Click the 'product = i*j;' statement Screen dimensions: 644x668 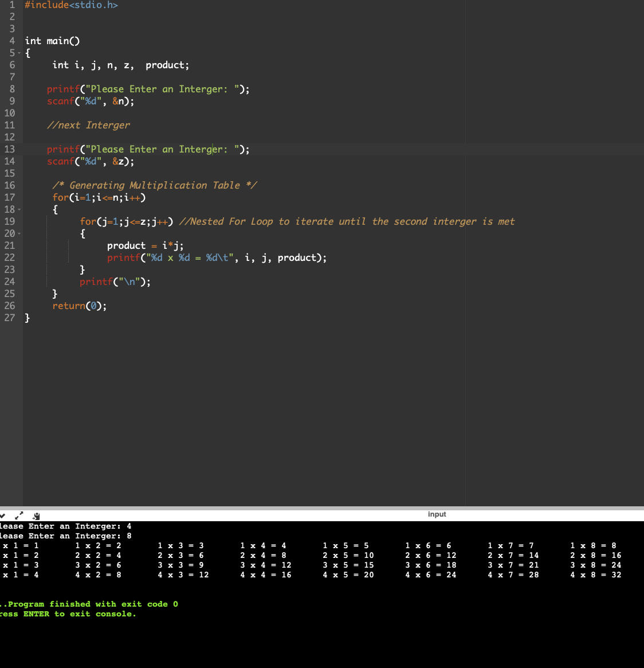(145, 246)
